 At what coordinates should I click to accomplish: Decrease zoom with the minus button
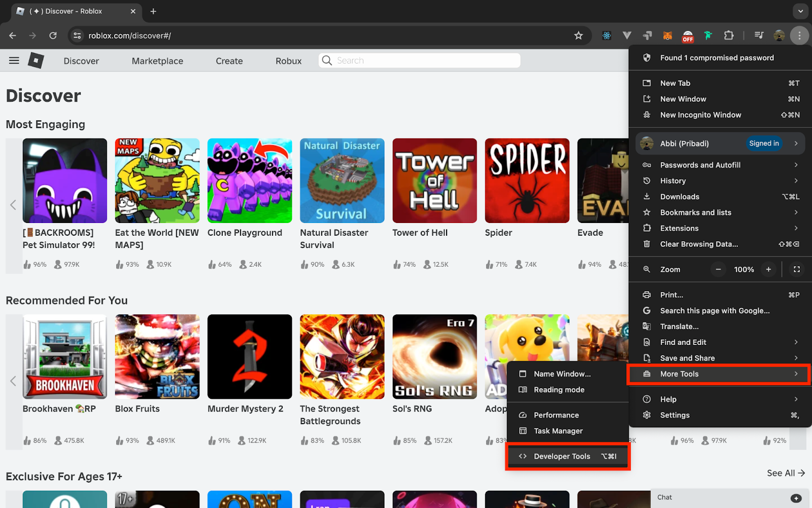pos(718,269)
